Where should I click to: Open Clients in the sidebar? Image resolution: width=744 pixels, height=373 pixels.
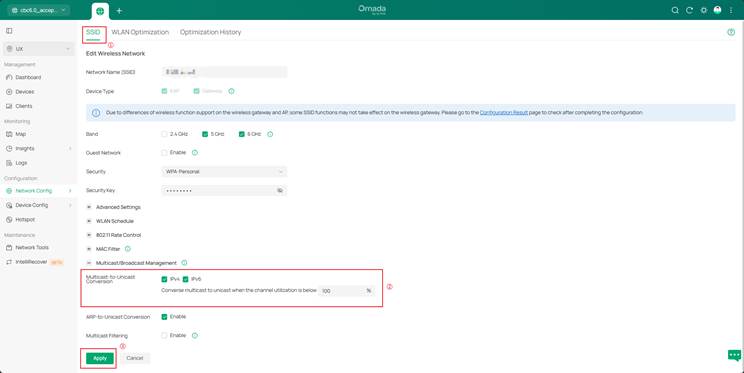tap(24, 106)
